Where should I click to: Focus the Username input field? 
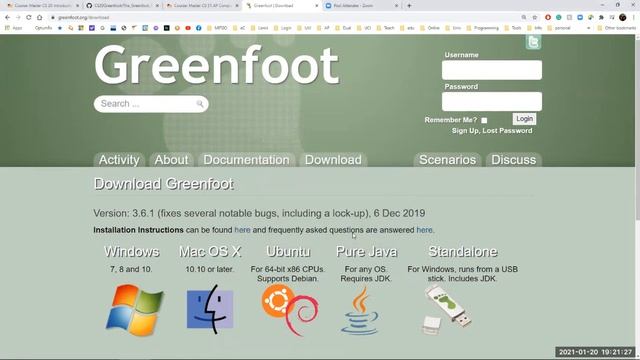(492, 70)
